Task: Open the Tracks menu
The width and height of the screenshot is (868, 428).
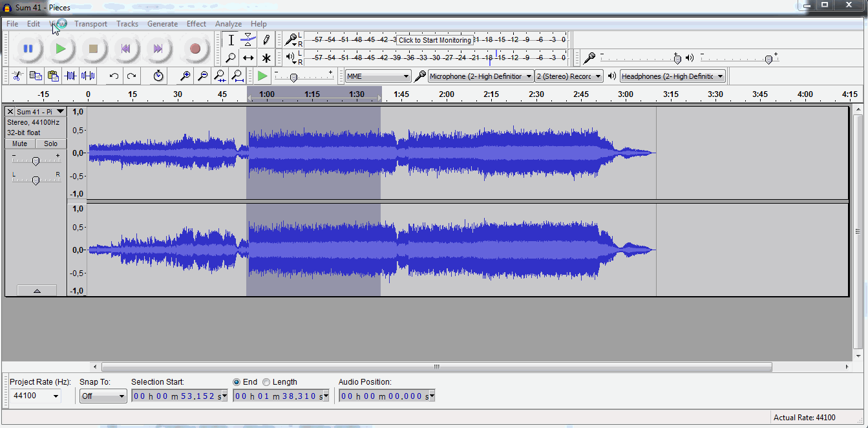Action: (127, 24)
